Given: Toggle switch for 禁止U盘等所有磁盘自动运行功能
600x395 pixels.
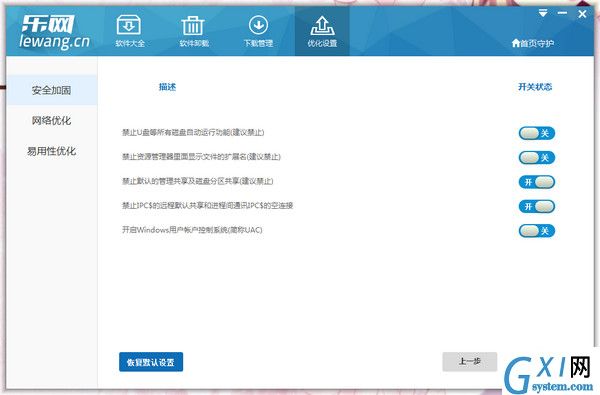Looking at the screenshot, I should coord(536,133).
